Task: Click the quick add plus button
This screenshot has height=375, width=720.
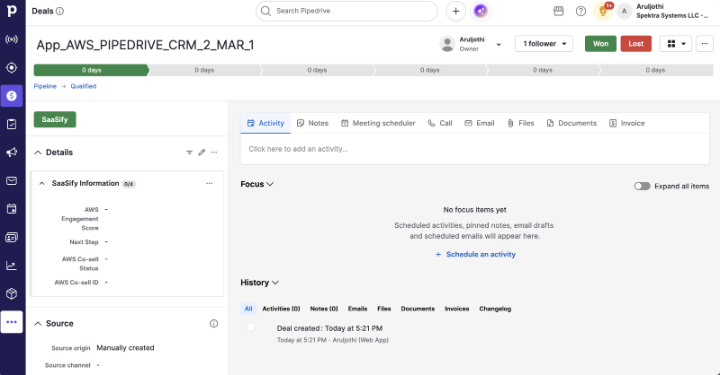Action: coord(456,11)
